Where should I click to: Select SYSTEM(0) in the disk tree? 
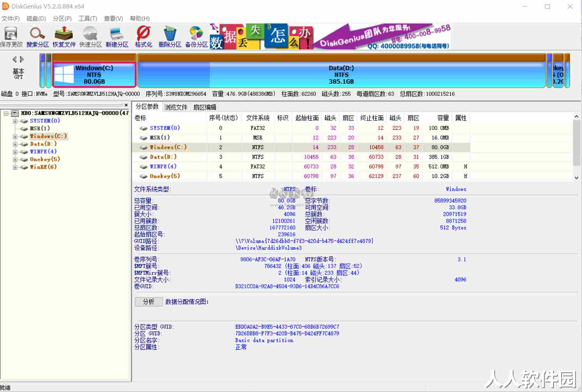[x=45, y=121]
